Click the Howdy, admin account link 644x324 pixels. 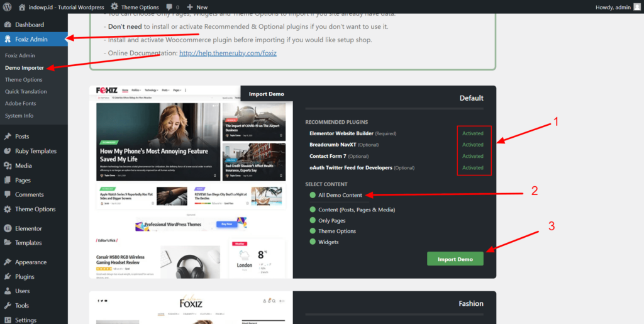pos(614,7)
